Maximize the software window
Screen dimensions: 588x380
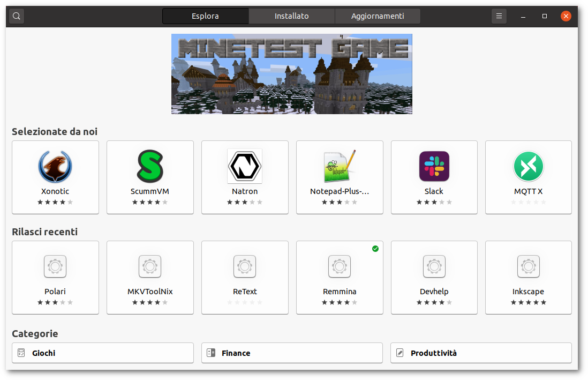[545, 16]
